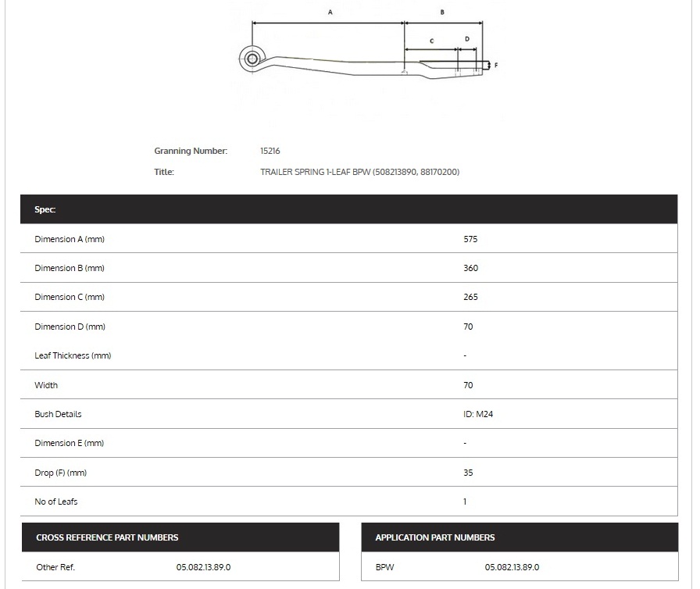Click the 'Leaf Thickness (mm)' row label
This screenshot has height=589, width=700.
point(73,355)
